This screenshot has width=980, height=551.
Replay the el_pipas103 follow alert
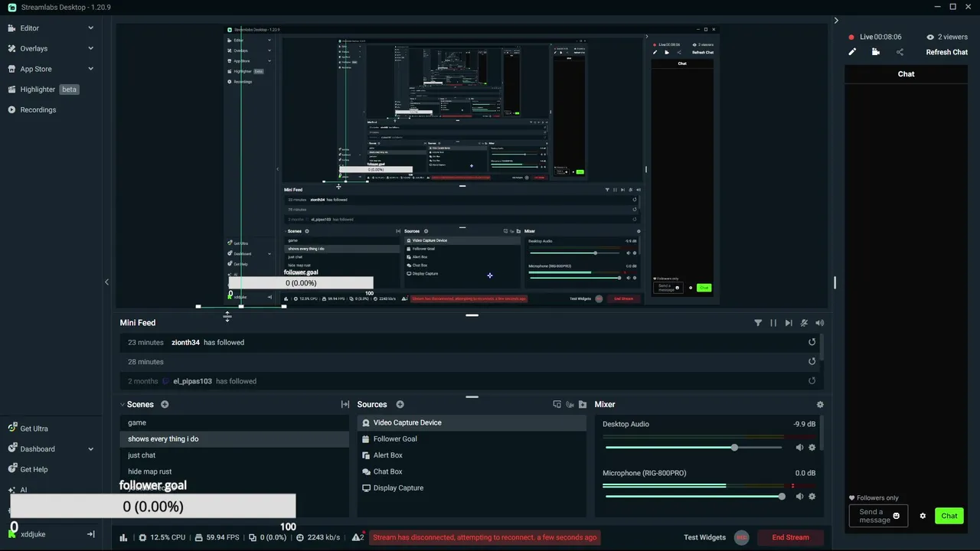point(812,380)
